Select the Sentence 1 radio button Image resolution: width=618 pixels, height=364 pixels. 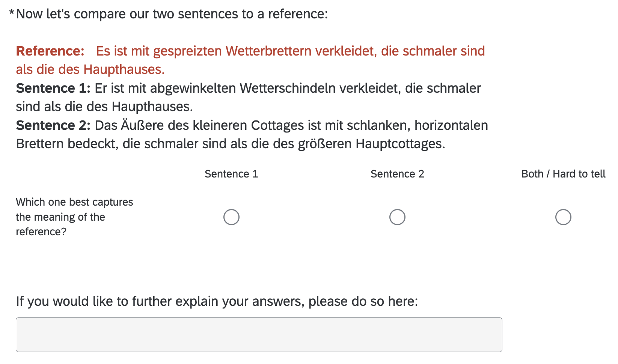click(231, 217)
